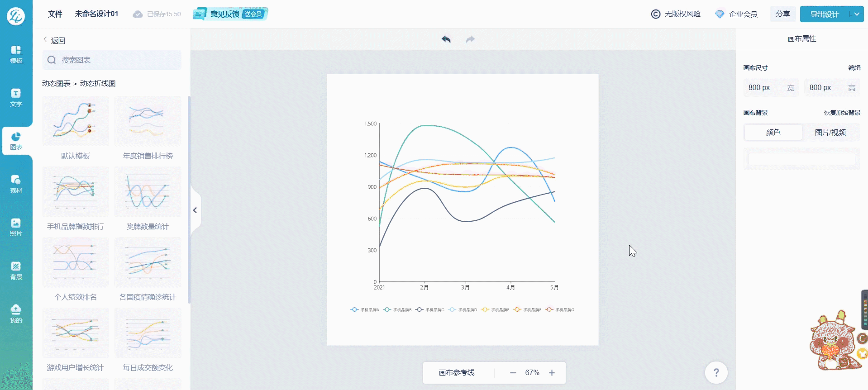The image size is (868, 390).
Task: Select the 奖牌数量统计 chart thumbnail
Action: pos(148,192)
